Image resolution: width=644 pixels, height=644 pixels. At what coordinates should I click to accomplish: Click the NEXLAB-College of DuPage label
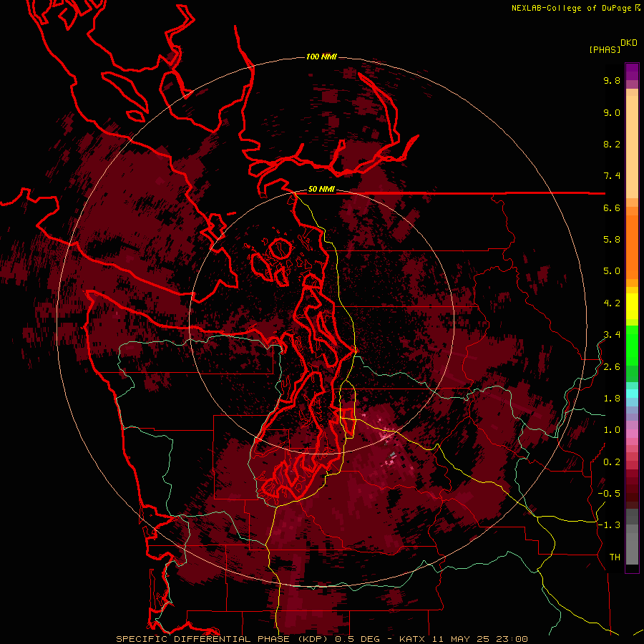[571, 8]
